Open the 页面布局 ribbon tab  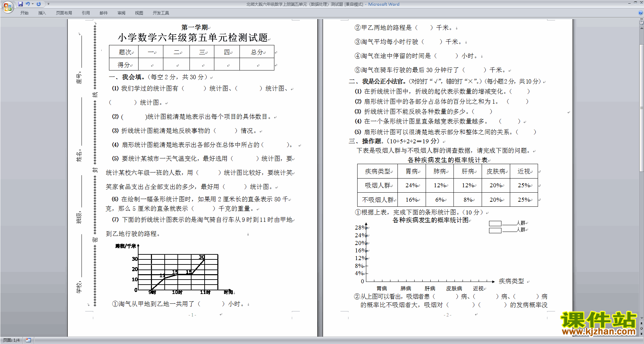pos(64,13)
